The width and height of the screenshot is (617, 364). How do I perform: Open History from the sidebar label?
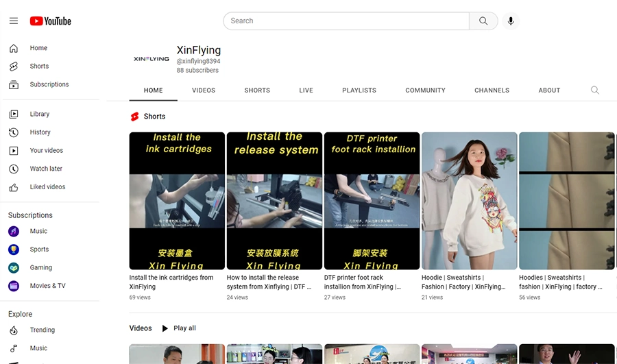40,132
